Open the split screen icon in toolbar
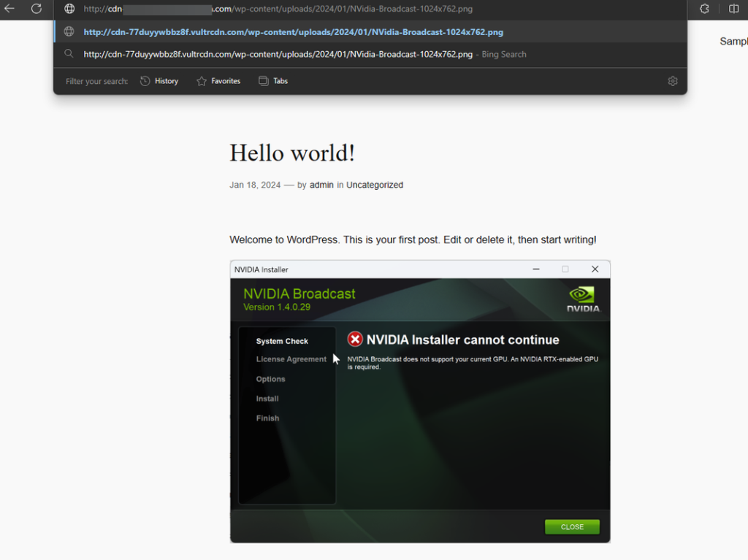The image size is (748, 560). [x=733, y=9]
